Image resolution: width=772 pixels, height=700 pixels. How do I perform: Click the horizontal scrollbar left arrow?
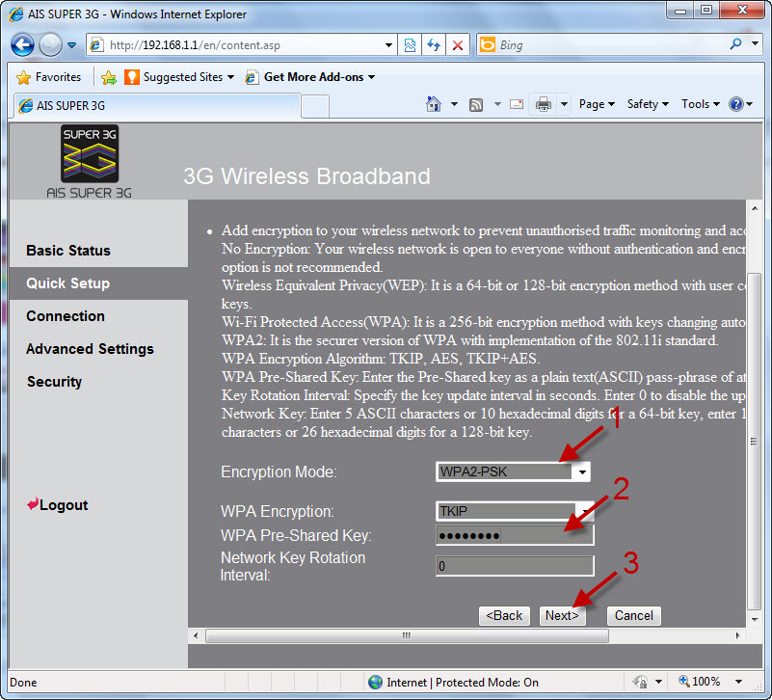[196, 635]
